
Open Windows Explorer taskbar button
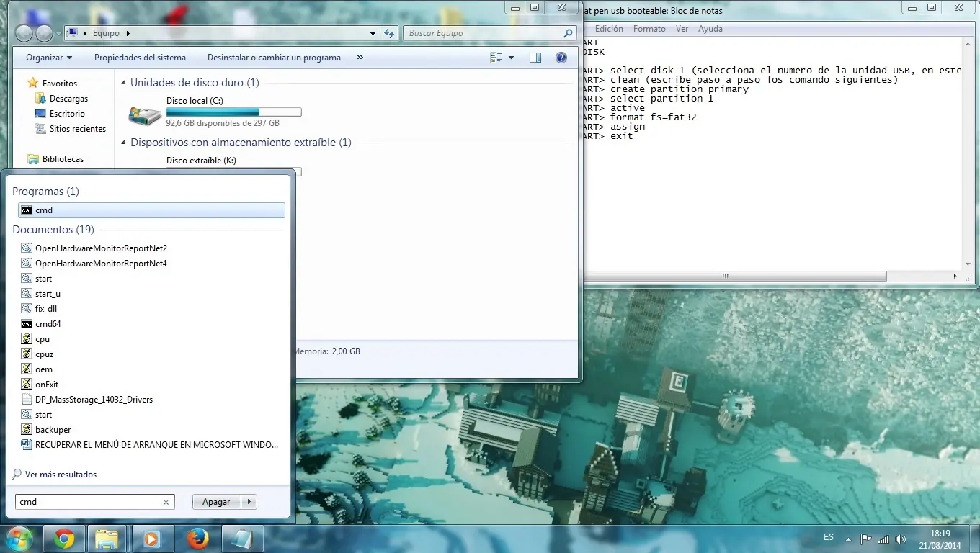point(107,539)
